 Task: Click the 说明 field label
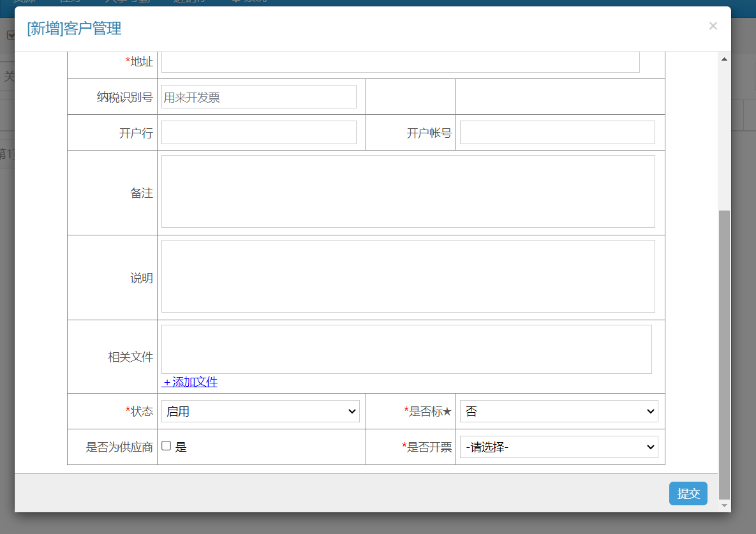142,278
